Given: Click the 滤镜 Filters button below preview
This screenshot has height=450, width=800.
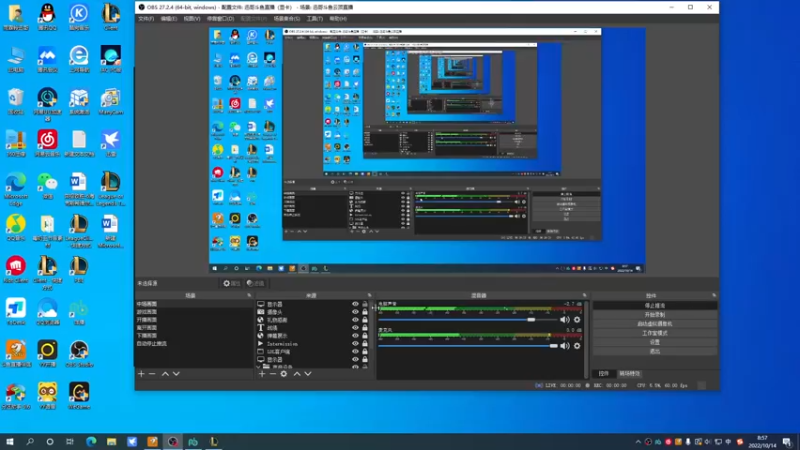Looking at the screenshot, I should click(255, 283).
